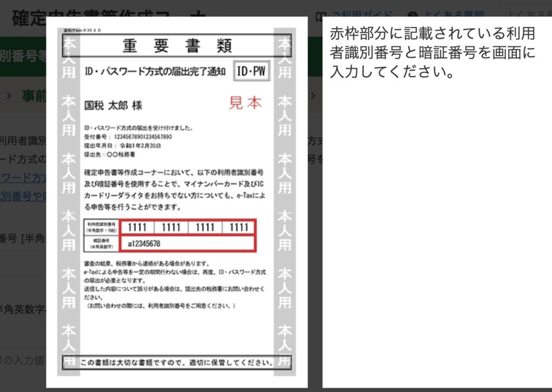Click the red 見本 mark on the document
Screen dimensions: 552x392
click(245, 103)
